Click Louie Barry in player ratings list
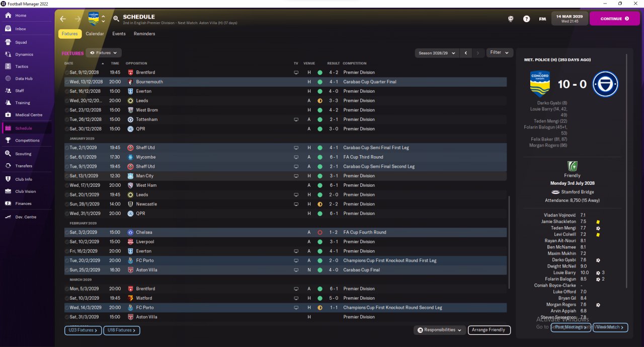The width and height of the screenshot is (644, 347). pos(563,272)
